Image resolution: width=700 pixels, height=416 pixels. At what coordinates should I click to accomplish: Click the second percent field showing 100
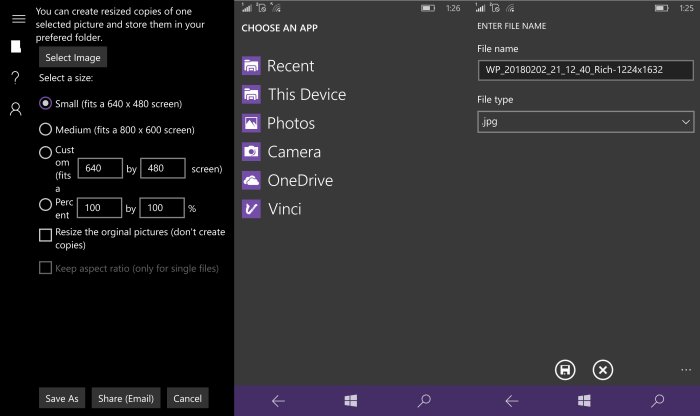click(162, 208)
